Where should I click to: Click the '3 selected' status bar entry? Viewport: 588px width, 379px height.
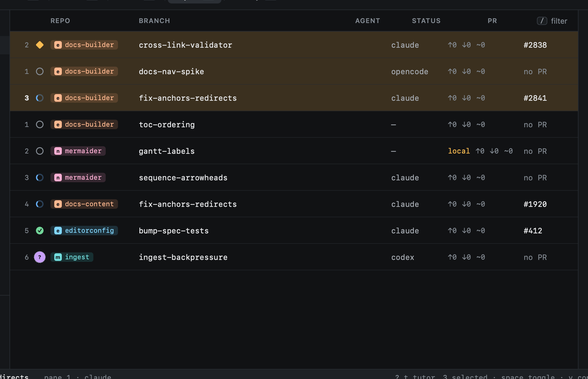click(x=465, y=376)
